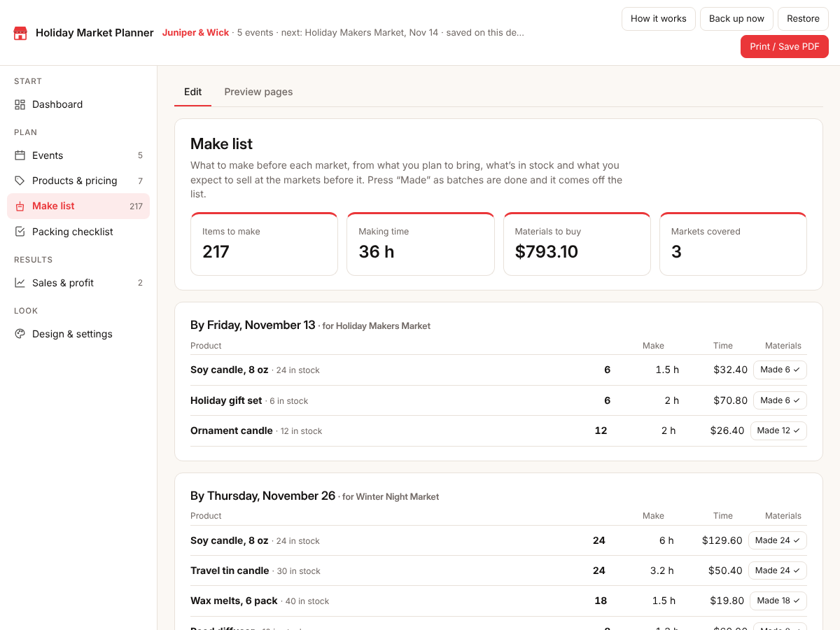Click the Juniper & Wick business name
Screen dimensions: 840x630
(x=195, y=33)
